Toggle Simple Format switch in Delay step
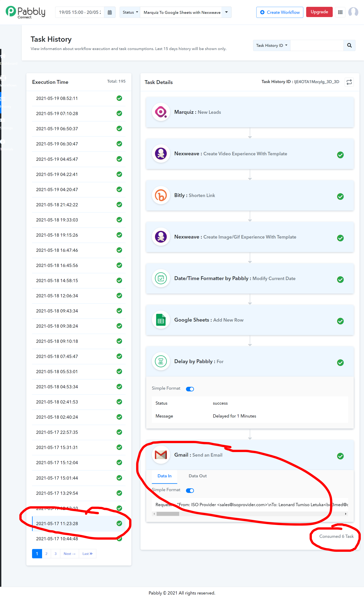 [190, 389]
